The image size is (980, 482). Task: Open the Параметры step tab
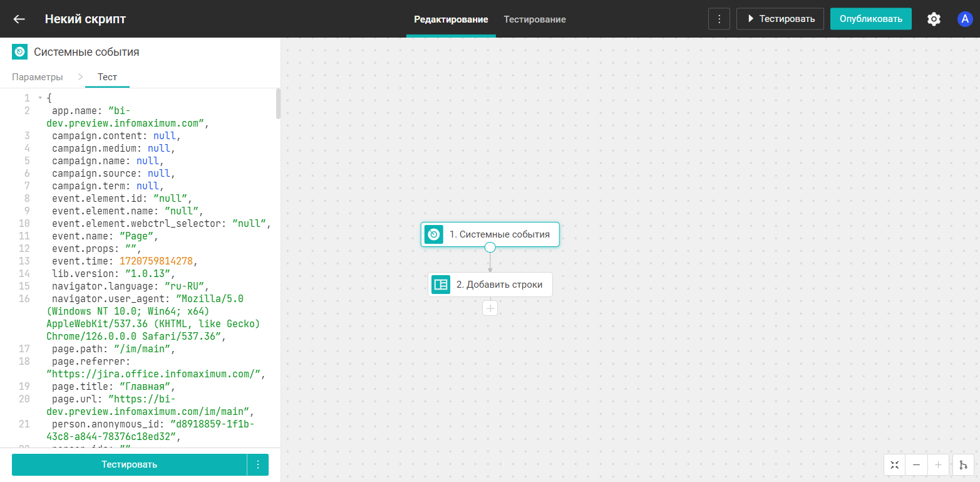38,77
